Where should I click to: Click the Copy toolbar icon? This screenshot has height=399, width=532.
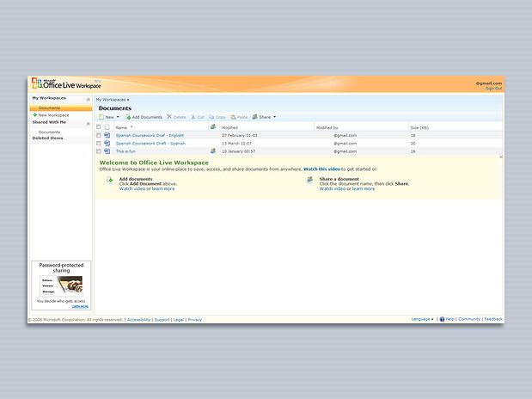pyautogui.click(x=211, y=117)
